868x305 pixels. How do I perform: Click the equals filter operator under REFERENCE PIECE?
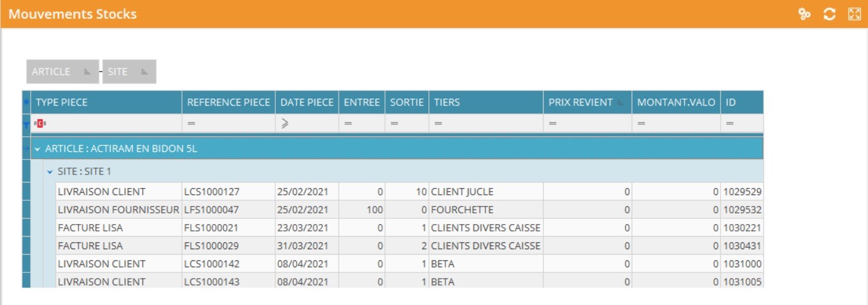pos(191,124)
